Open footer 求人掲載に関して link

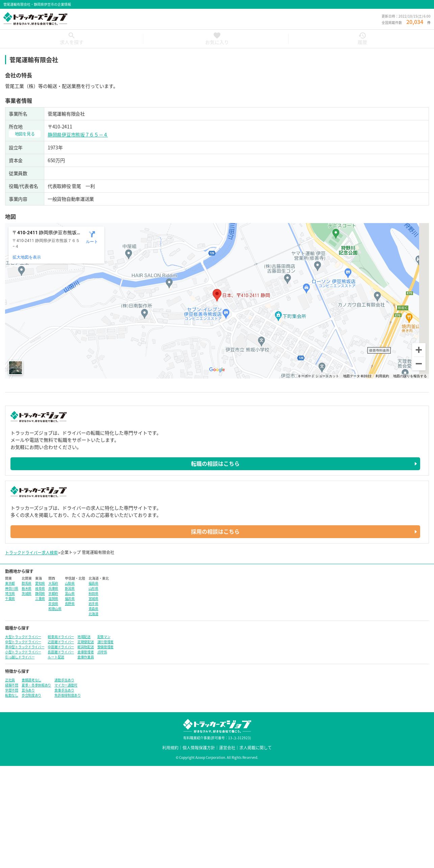point(256,748)
